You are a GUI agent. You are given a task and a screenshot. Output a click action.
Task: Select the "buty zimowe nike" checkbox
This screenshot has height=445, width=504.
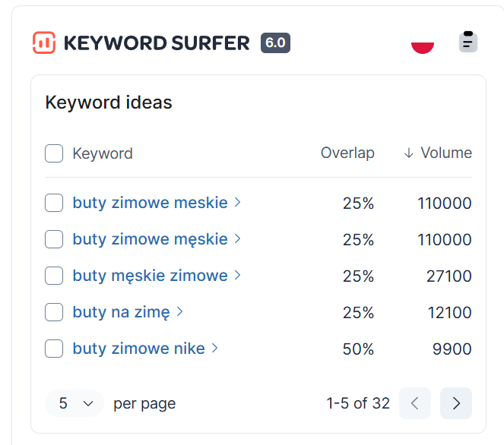click(x=54, y=349)
